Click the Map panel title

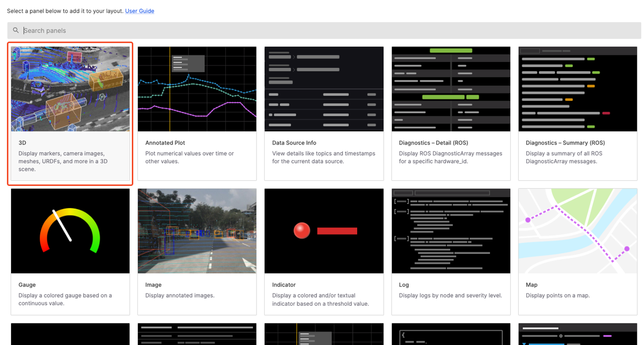click(x=532, y=285)
